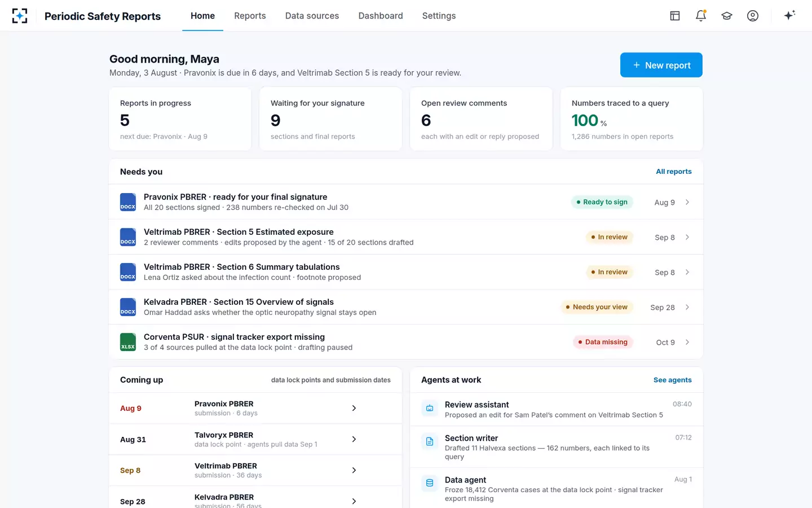Select the Section writer activity title
Viewport: 812px width, 508px height.
point(471,438)
